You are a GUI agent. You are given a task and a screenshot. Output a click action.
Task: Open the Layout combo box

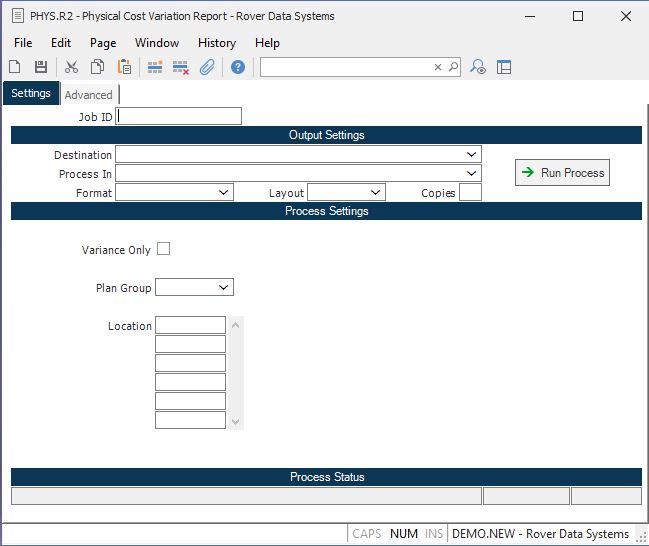pyautogui.click(x=375, y=192)
